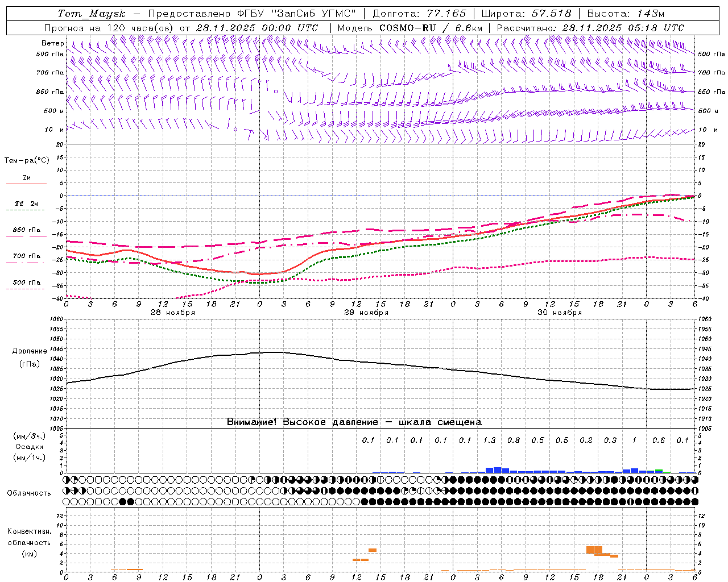Click the 0.3 precipitation amount value
Screen dimensions: 728x582
click(610, 440)
